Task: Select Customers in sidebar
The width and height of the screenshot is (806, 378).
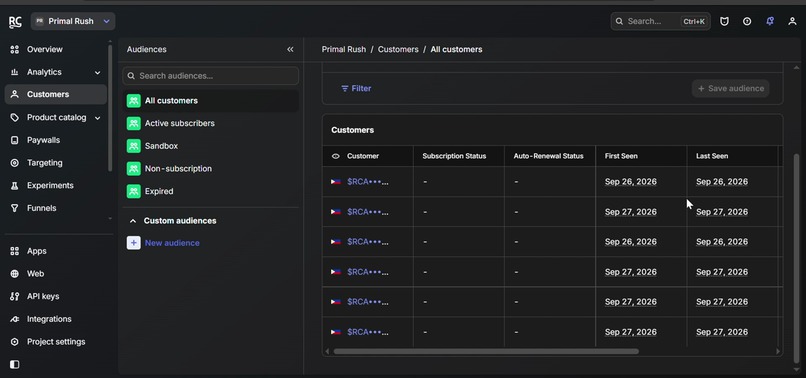Action: tap(56, 94)
